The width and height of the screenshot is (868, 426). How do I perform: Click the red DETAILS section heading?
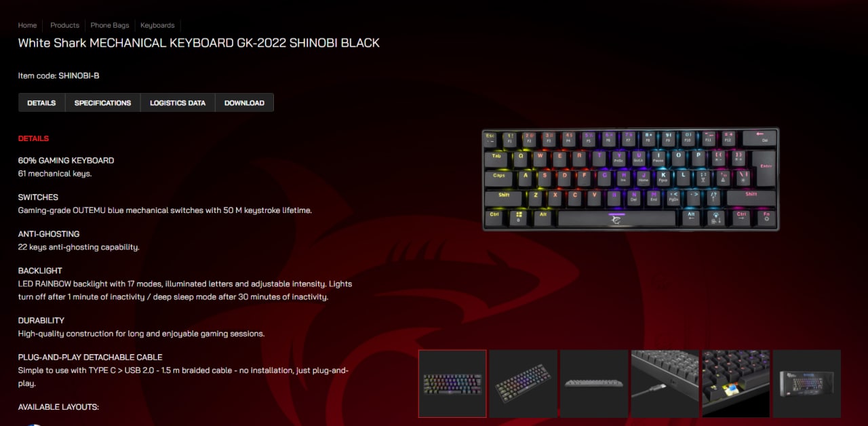point(33,138)
